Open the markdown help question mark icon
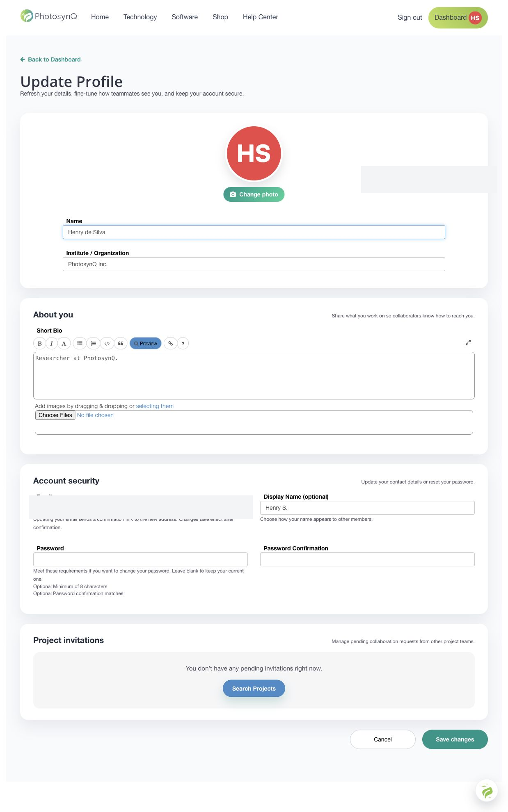The width and height of the screenshot is (508, 812). pyautogui.click(x=183, y=343)
